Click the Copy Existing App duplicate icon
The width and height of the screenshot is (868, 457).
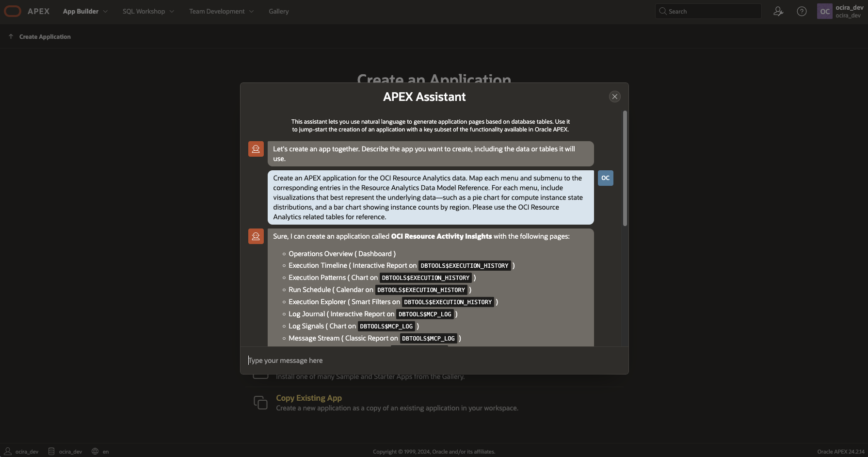point(260,403)
